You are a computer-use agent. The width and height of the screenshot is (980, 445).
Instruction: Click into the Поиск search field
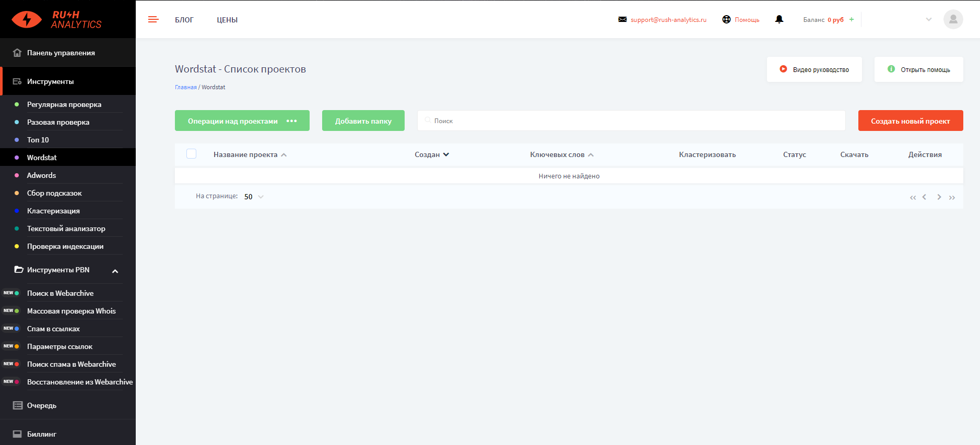[x=631, y=121]
